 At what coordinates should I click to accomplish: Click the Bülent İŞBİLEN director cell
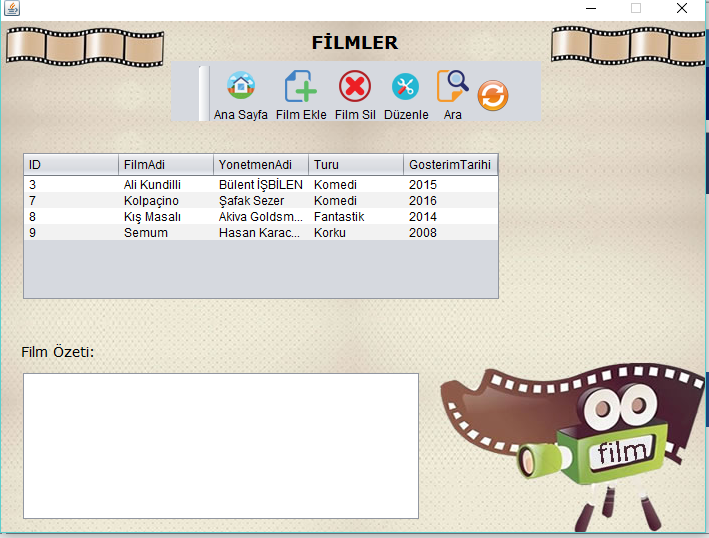click(260, 185)
